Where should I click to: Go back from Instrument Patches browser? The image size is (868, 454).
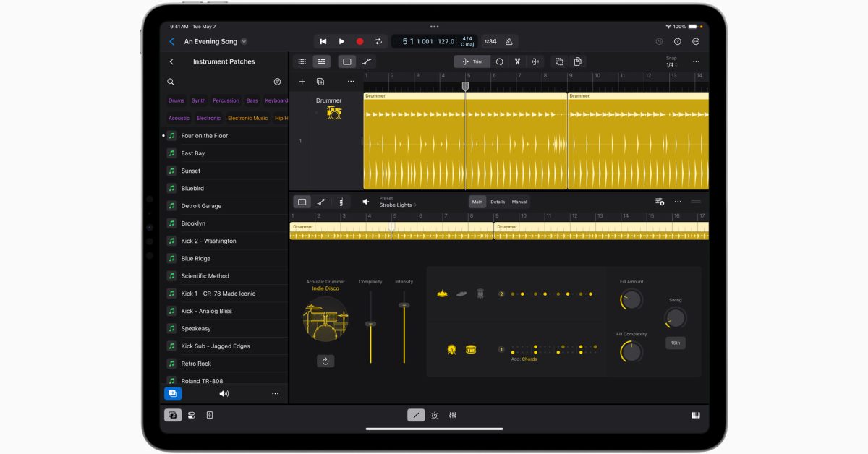(x=171, y=61)
